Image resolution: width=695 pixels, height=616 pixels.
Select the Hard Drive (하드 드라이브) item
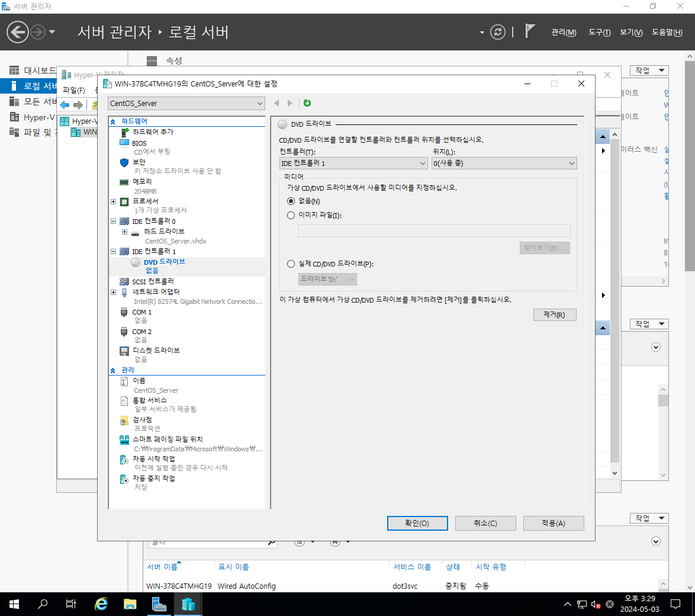tap(163, 232)
